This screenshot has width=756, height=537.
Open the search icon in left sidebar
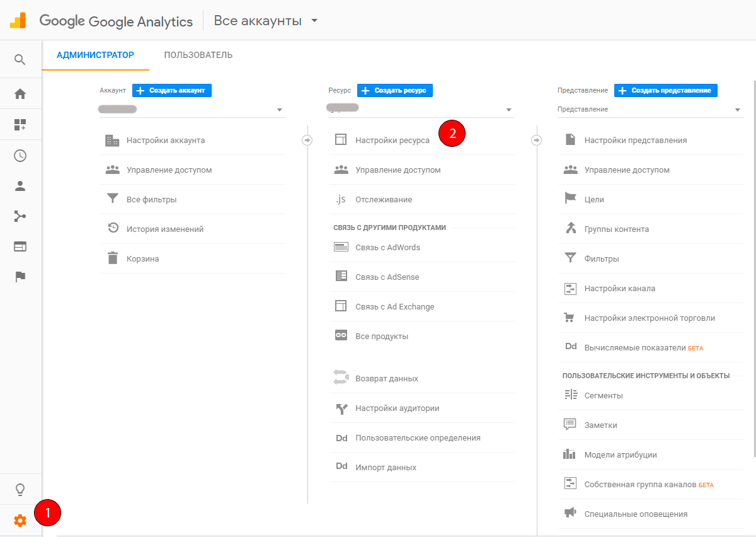click(x=20, y=60)
